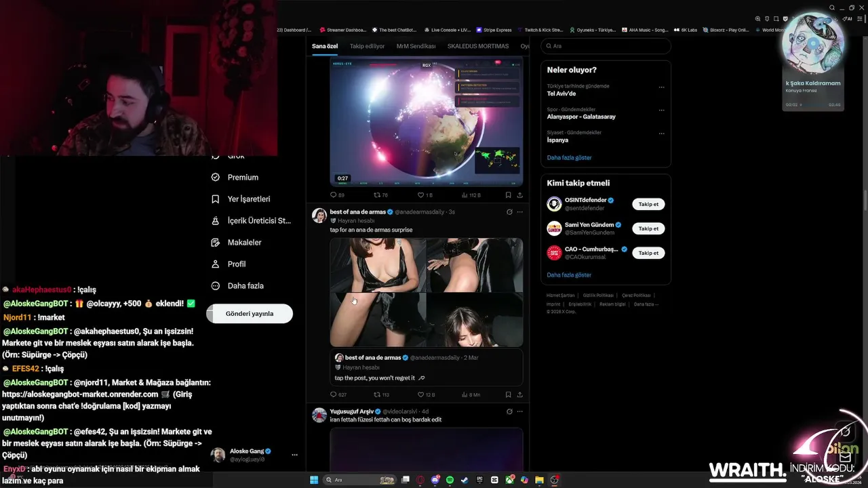
Task: Repost the ana de armas post
Action: click(381, 394)
